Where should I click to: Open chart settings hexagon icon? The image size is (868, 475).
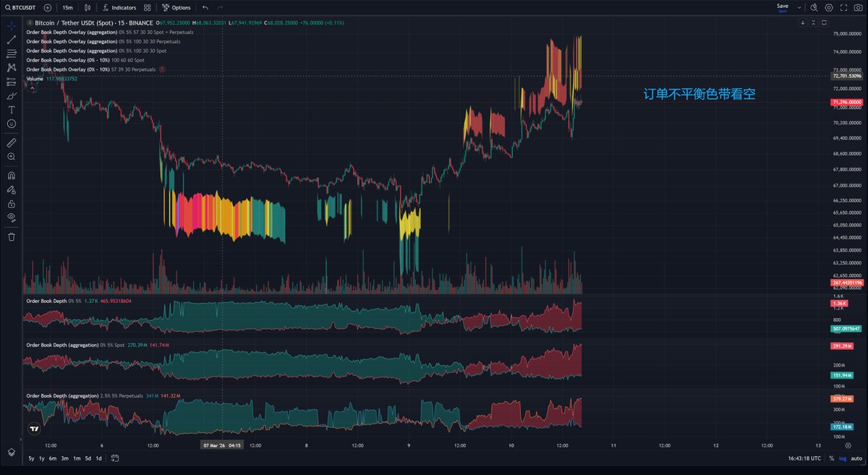click(828, 7)
